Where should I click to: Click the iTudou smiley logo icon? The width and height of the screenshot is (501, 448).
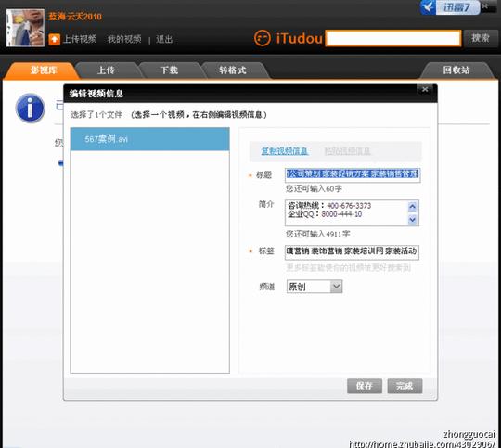tap(263, 38)
